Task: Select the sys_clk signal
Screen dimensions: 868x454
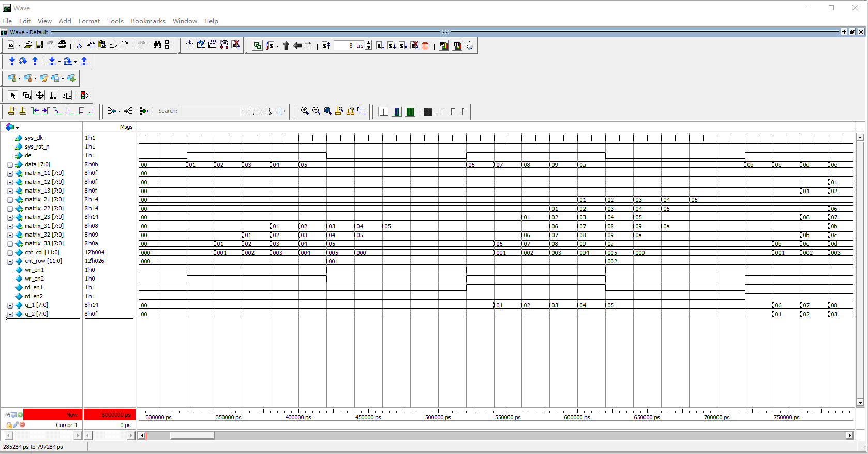Action: (34, 138)
